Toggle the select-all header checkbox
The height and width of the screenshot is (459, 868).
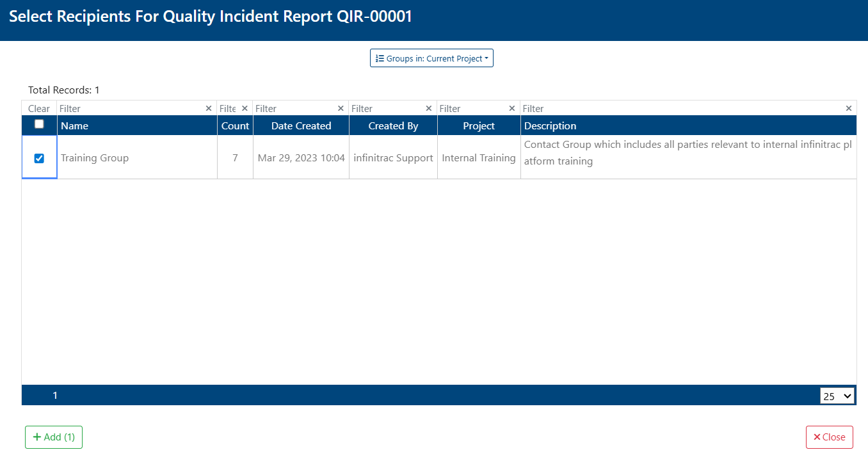(39, 124)
